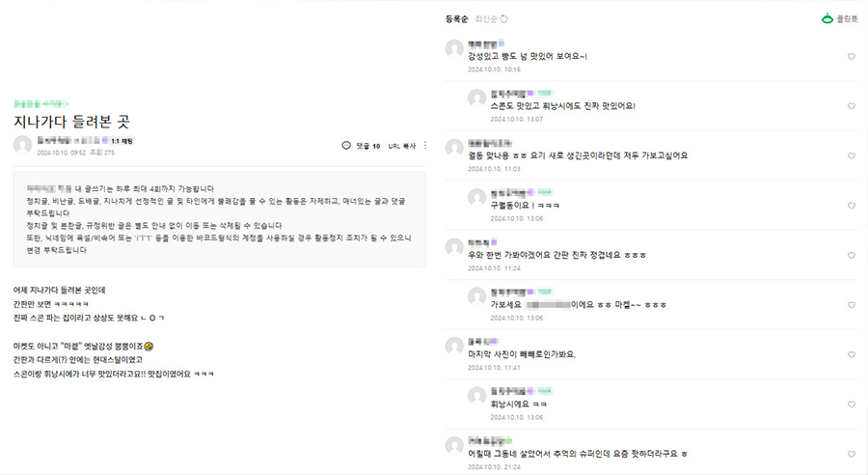Like the '우와 한번 가봐야겠어요' comment
The width and height of the screenshot is (868, 475).
852,255
